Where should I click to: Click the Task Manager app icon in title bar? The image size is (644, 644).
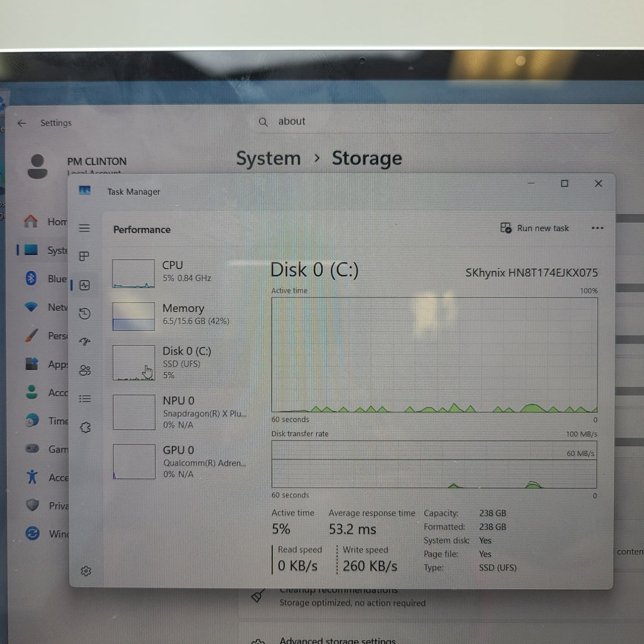coord(85,191)
